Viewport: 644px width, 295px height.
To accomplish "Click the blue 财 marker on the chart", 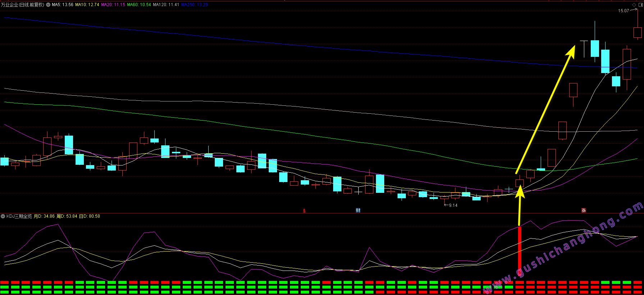I will click(358, 210).
